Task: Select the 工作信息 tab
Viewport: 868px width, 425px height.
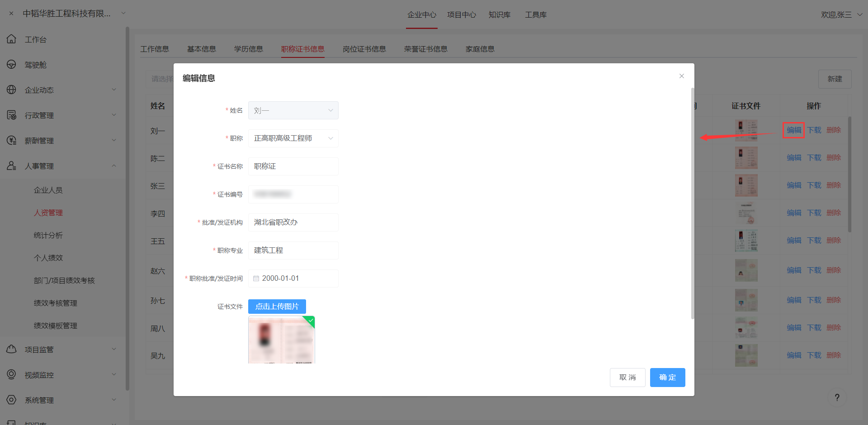Action: (x=155, y=49)
